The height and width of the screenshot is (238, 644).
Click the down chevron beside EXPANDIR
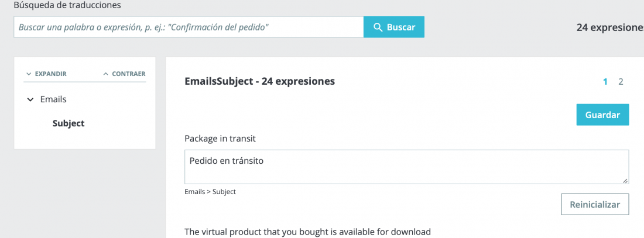coord(28,74)
